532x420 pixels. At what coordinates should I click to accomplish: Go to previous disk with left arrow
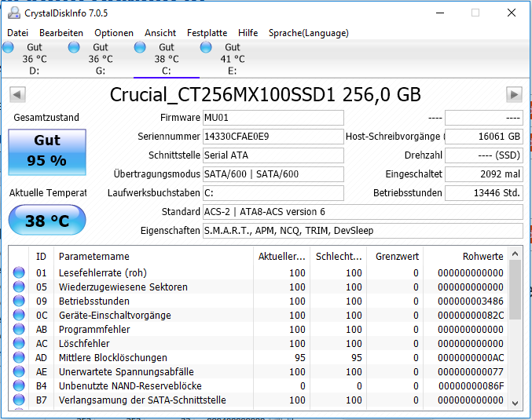coord(17,94)
